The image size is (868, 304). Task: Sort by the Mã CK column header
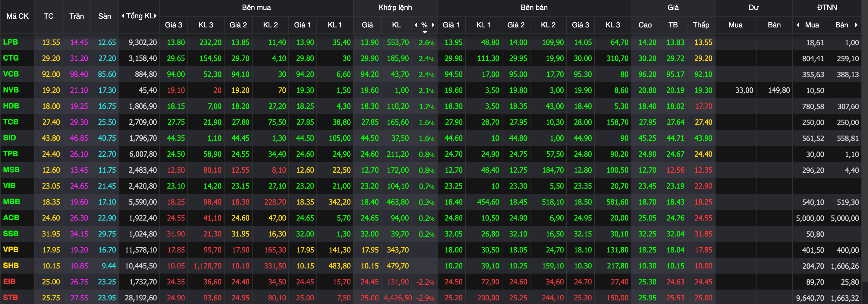[x=17, y=16]
